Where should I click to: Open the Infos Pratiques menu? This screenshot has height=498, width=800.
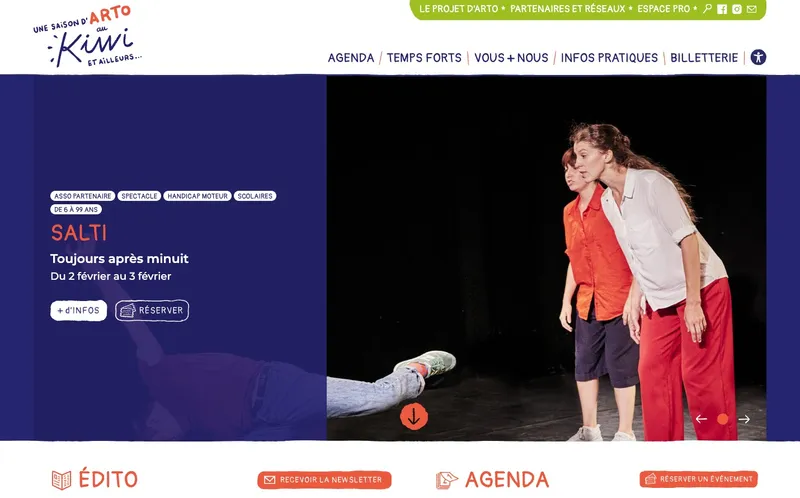tap(609, 58)
